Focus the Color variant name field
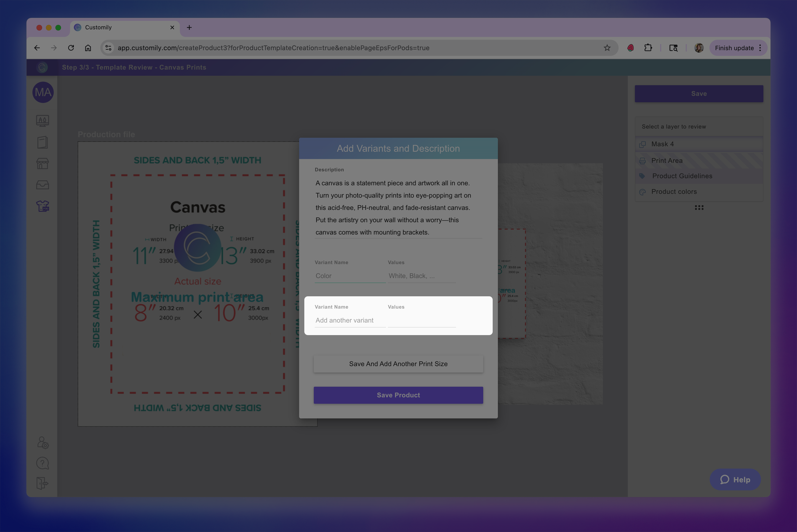The image size is (797, 532). click(x=350, y=276)
